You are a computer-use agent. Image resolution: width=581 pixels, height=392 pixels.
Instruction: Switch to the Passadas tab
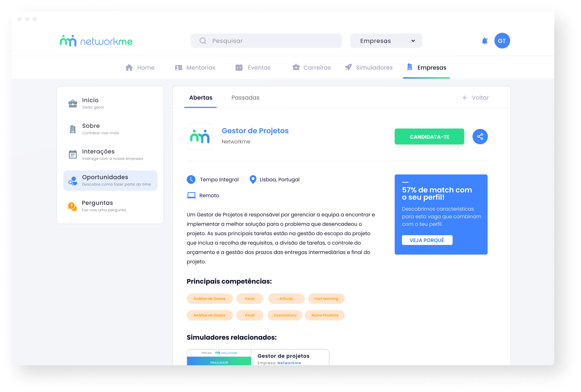tap(245, 98)
